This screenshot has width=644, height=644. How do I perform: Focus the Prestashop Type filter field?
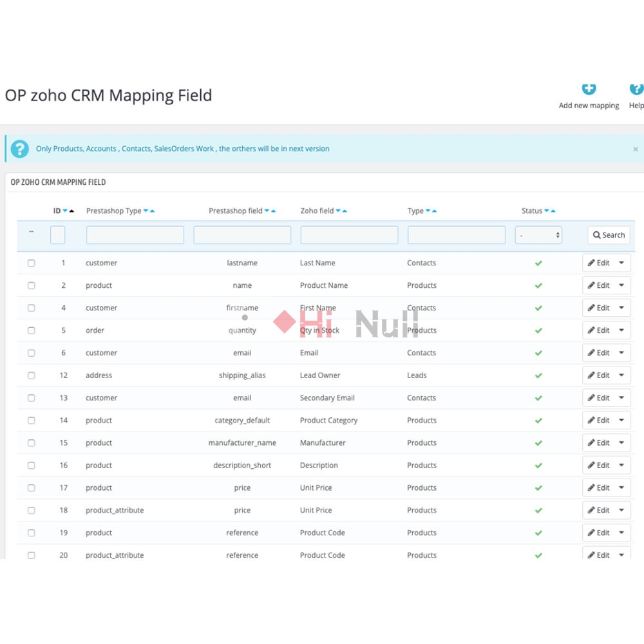(135, 235)
